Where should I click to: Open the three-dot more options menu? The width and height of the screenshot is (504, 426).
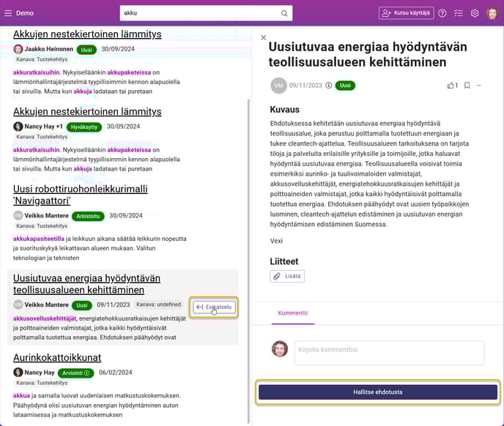pyautogui.click(x=478, y=86)
